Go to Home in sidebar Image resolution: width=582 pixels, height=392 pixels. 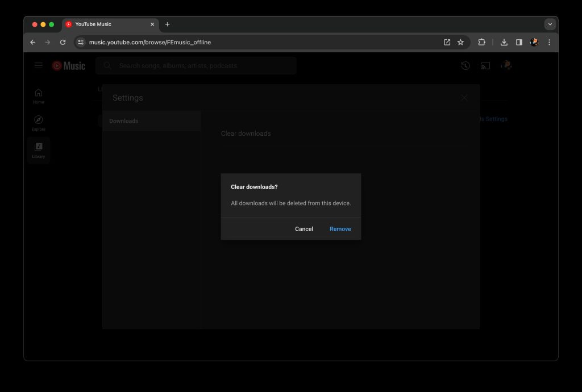(x=38, y=95)
